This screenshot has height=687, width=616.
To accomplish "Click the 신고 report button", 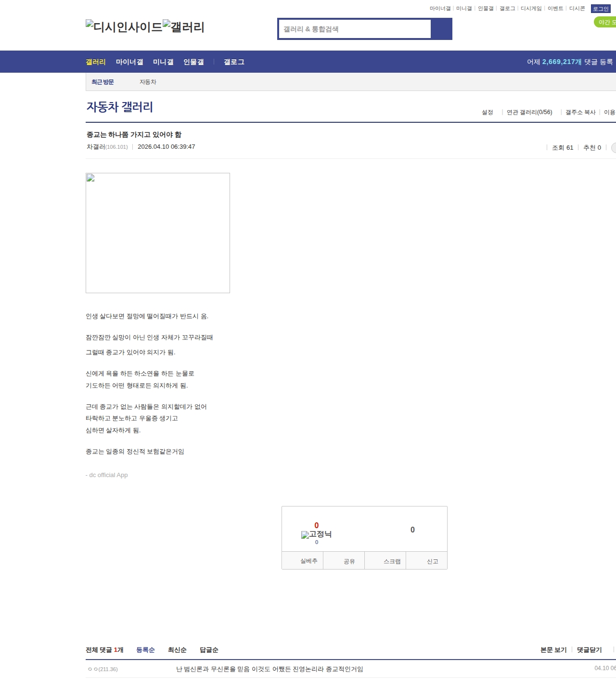I will [427, 561].
